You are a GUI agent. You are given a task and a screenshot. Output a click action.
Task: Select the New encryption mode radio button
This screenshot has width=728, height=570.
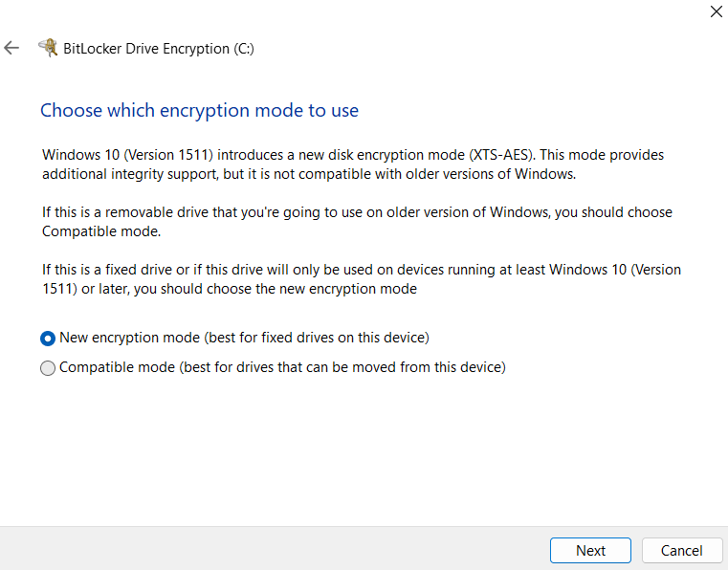tap(48, 339)
